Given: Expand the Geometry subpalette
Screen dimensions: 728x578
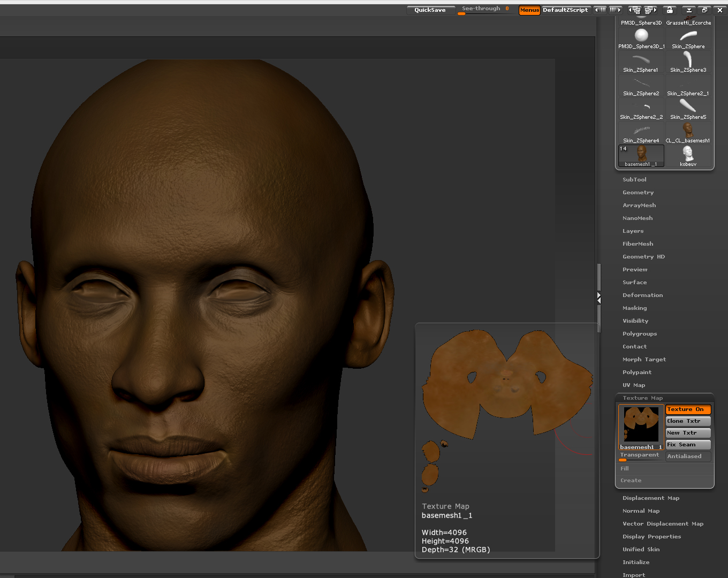Looking at the screenshot, I should (638, 193).
